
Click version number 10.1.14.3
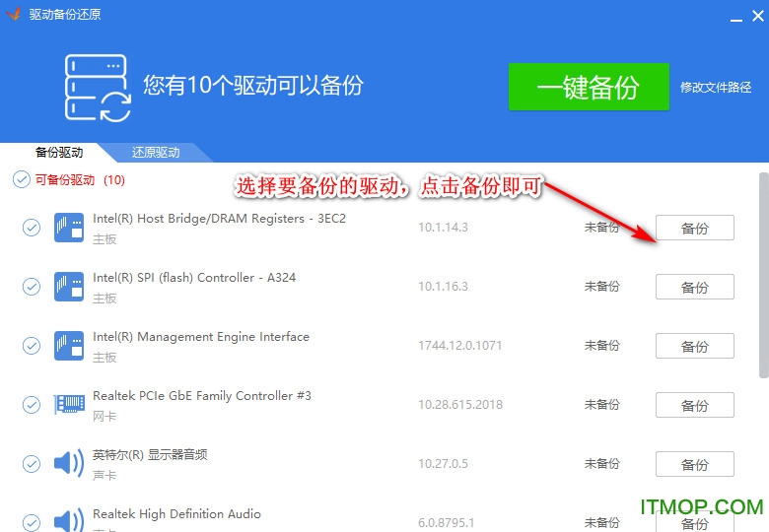pyautogui.click(x=443, y=228)
